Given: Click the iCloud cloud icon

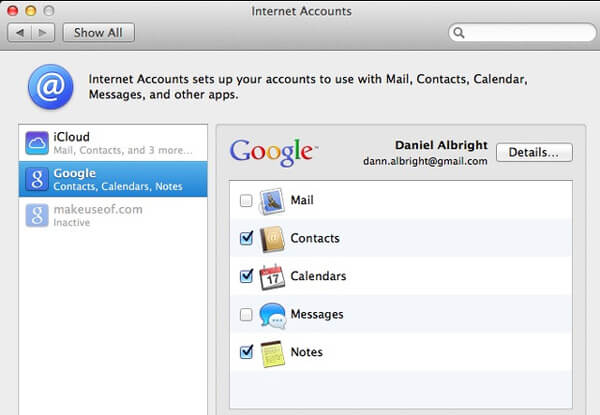Looking at the screenshot, I should click(x=37, y=143).
